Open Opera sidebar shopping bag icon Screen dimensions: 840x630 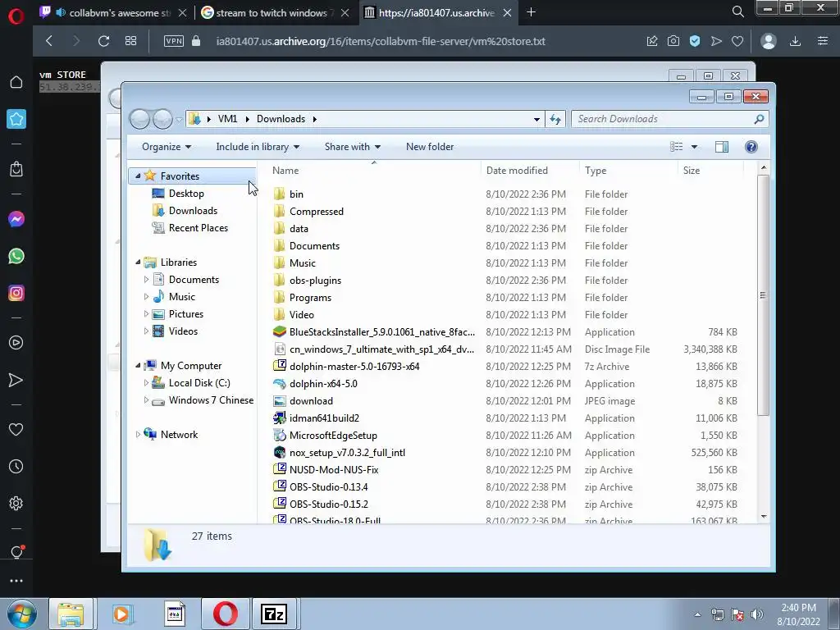16,169
